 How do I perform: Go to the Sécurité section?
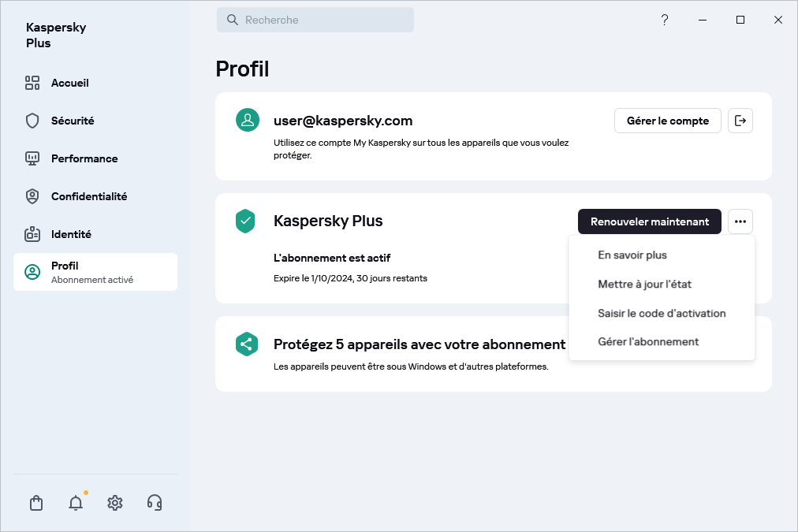coord(72,121)
